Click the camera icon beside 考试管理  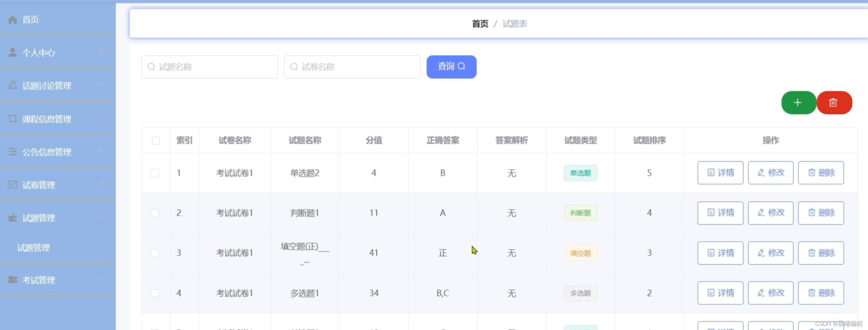tap(13, 280)
